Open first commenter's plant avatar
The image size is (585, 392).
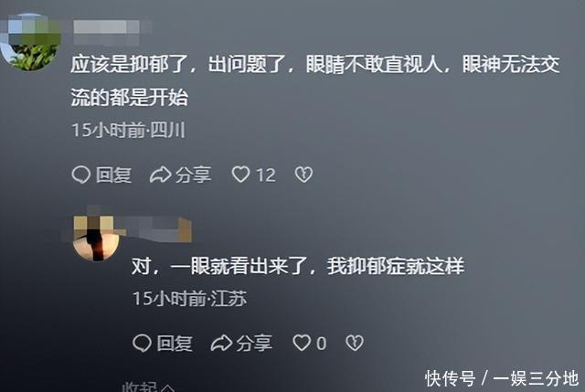(31, 42)
